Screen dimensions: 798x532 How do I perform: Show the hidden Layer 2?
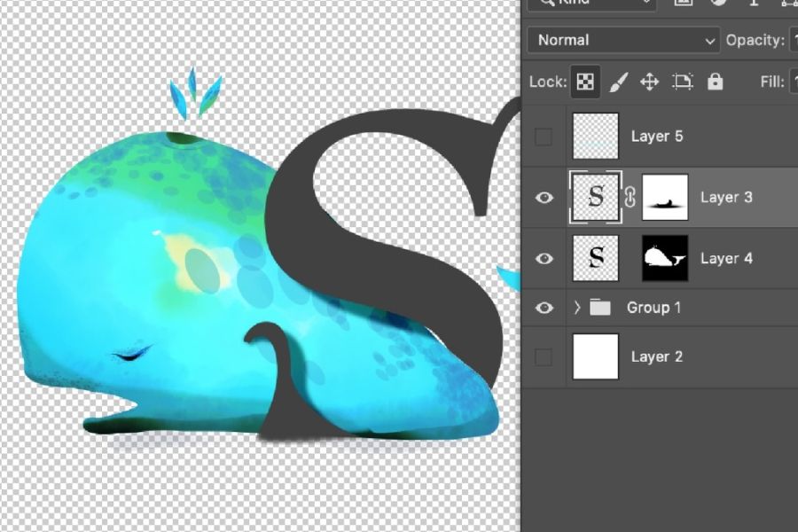pyautogui.click(x=544, y=356)
